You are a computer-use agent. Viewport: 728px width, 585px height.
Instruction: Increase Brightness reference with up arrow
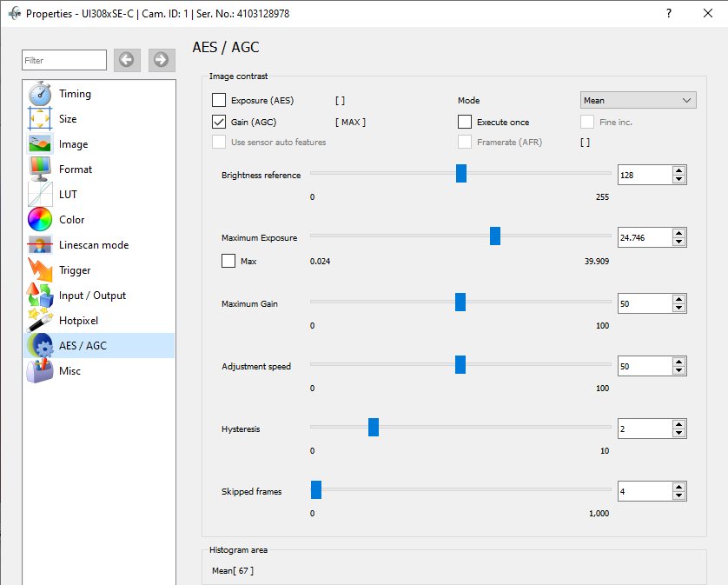pos(678,171)
